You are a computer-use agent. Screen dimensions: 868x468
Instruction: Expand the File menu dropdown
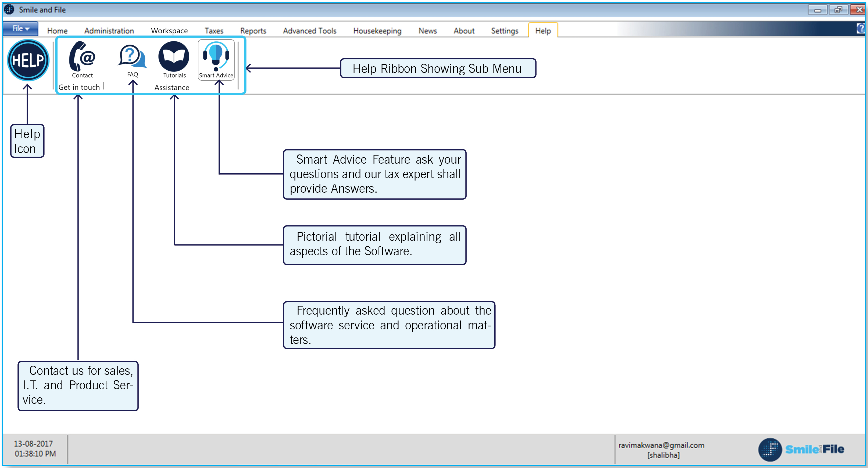[20, 28]
